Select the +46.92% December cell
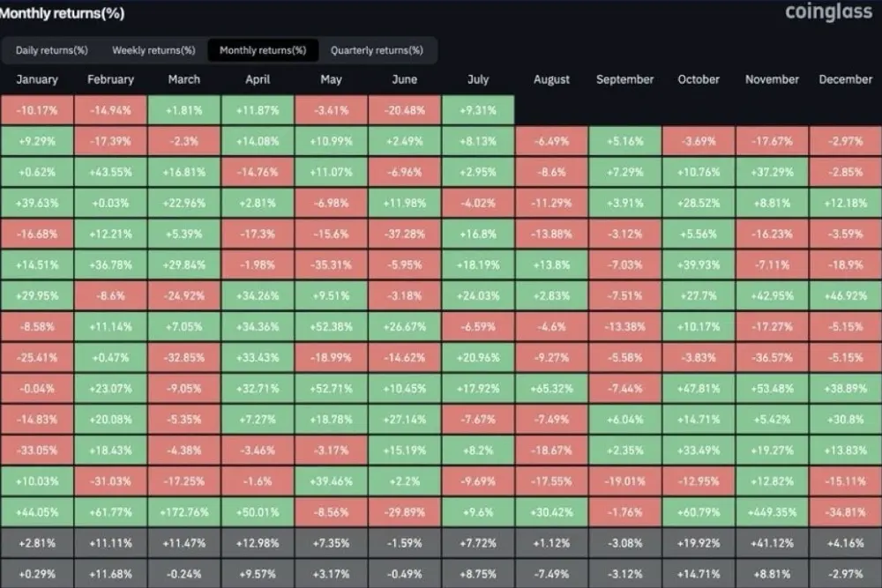 [x=846, y=295]
